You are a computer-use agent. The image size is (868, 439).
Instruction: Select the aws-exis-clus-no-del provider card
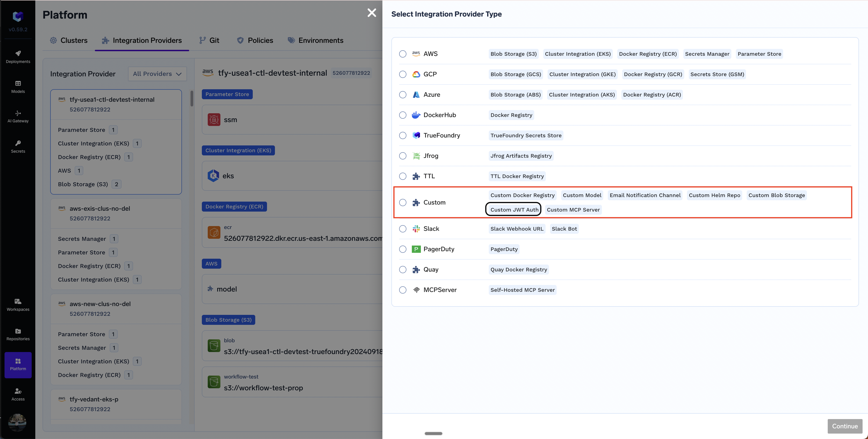pos(116,244)
